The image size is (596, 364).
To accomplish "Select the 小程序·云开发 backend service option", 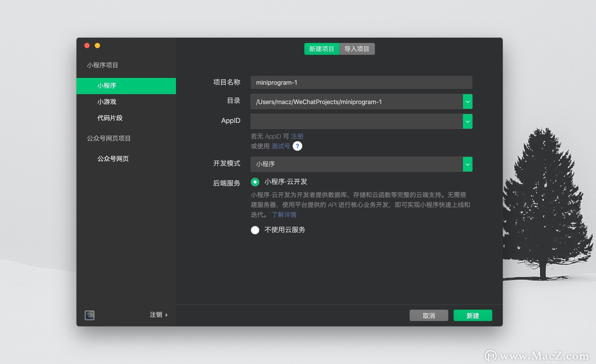I will pyautogui.click(x=255, y=182).
